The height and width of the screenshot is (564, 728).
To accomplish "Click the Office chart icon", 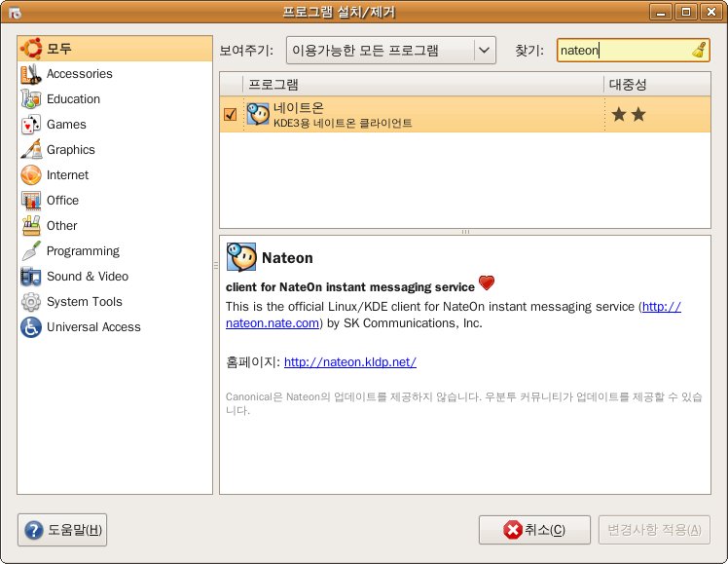I will [x=31, y=201].
